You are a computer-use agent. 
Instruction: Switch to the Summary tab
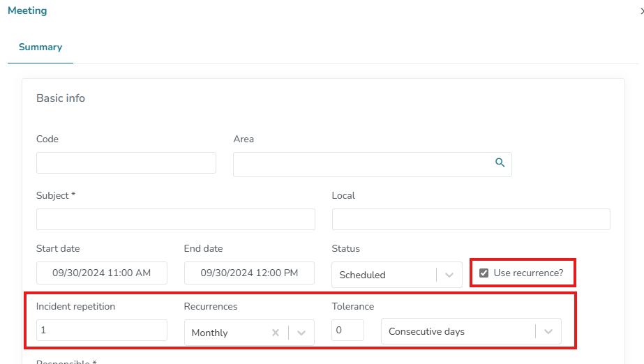40,47
